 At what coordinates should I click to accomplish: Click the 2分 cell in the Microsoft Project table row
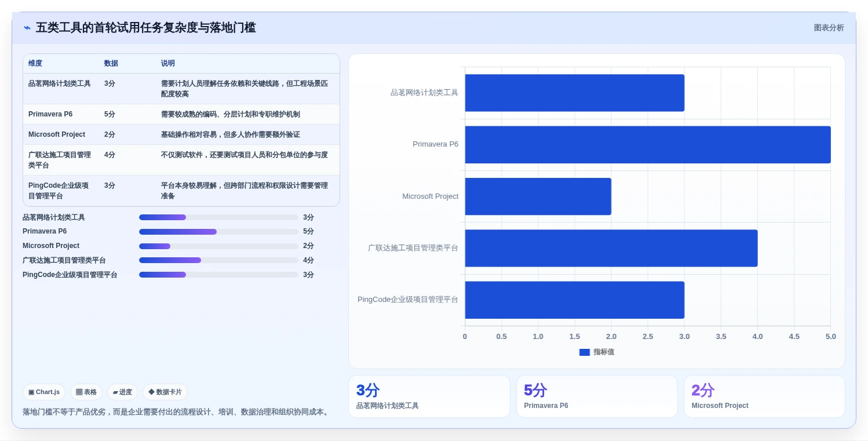(x=110, y=134)
